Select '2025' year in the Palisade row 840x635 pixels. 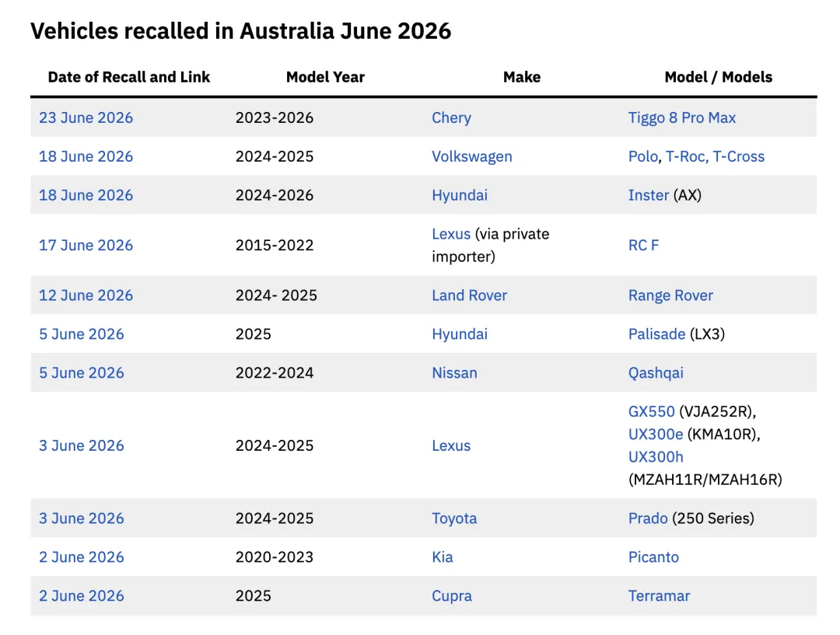pos(254,334)
